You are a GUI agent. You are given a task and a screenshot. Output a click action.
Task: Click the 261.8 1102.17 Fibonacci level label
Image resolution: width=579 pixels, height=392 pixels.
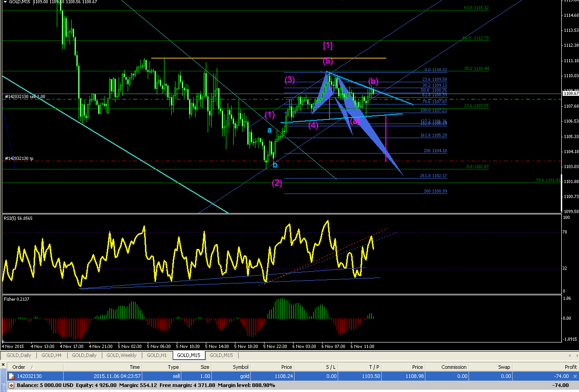pyautogui.click(x=434, y=176)
